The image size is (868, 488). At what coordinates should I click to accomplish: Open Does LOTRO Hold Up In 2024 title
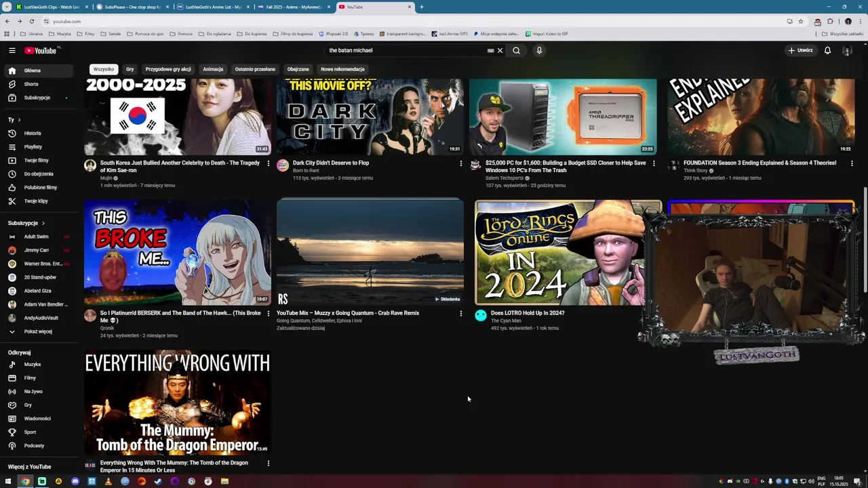[528, 313]
